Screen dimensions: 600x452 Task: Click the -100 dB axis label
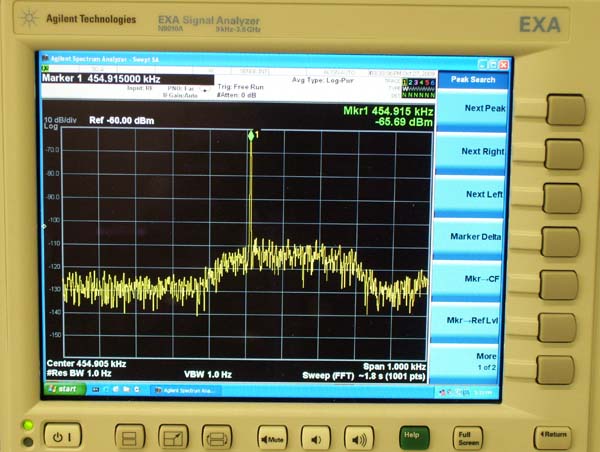click(54, 220)
